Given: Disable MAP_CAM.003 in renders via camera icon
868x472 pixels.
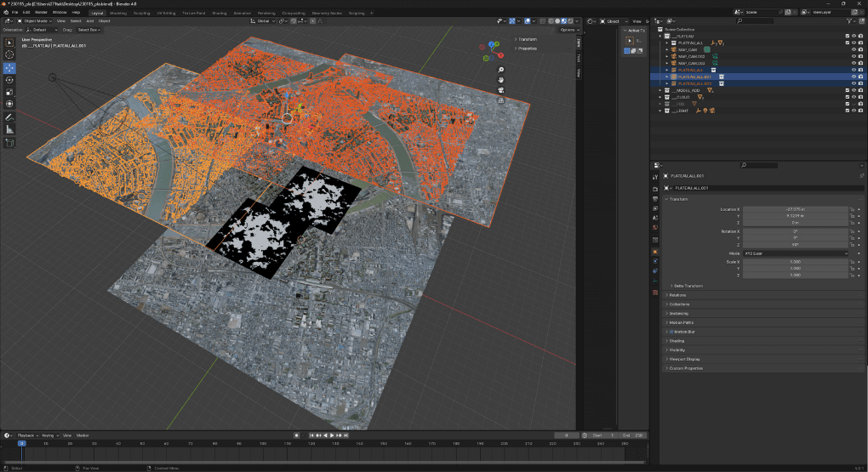Looking at the screenshot, I should pos(860,63).
